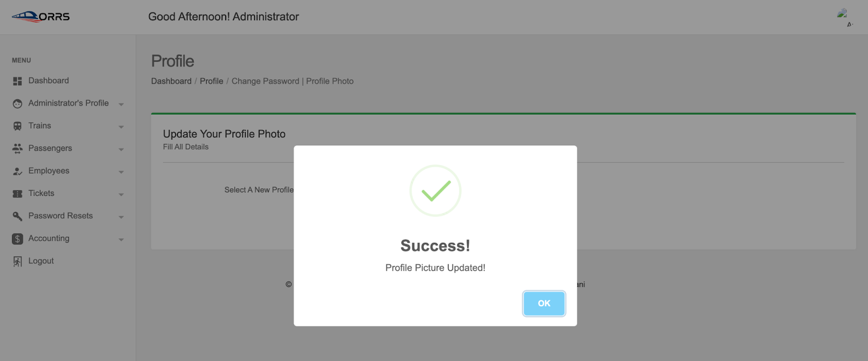Confirm the success dialog with OK

pos(544,303)
